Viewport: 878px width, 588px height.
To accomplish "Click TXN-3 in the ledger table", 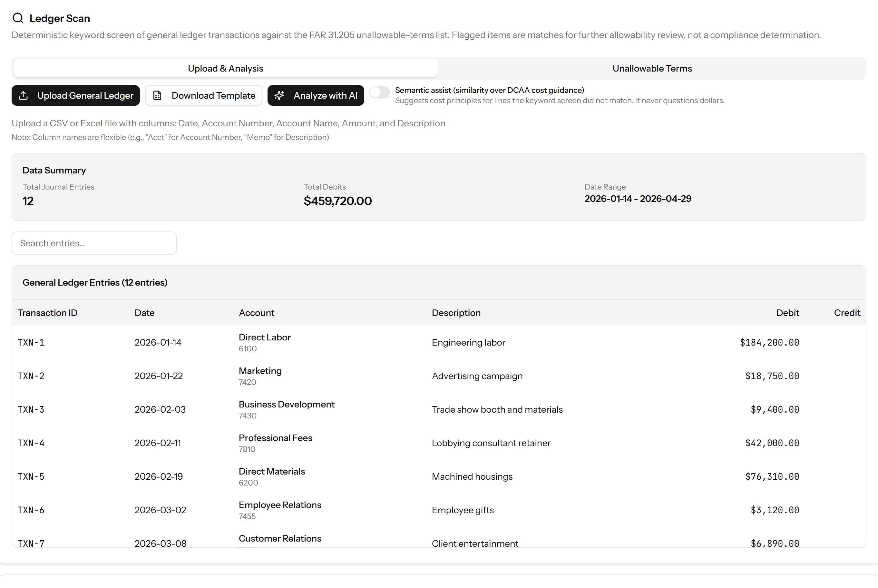I will pos(31,409).
